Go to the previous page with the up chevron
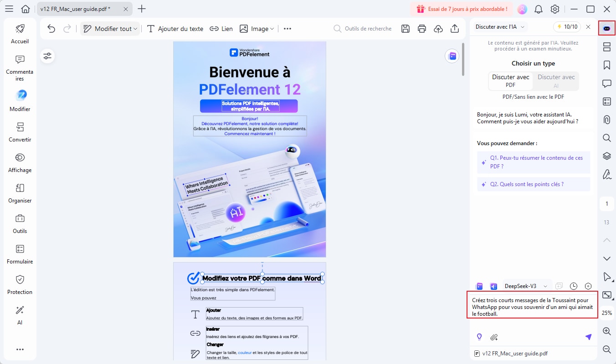 606,240
